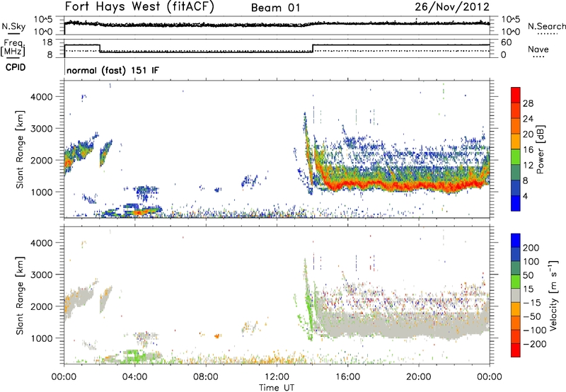Click the "20" power colorbar label
The image size is (566, 392).
point(528,134)
